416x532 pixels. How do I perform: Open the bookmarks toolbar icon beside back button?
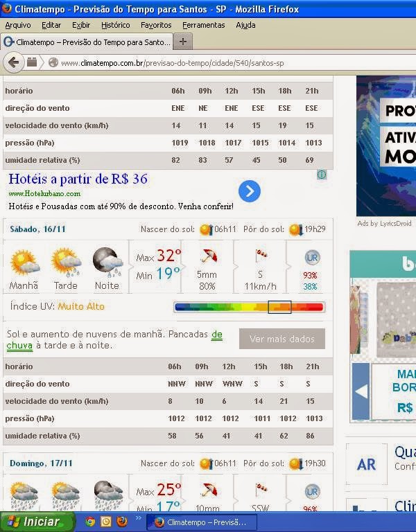32,62
